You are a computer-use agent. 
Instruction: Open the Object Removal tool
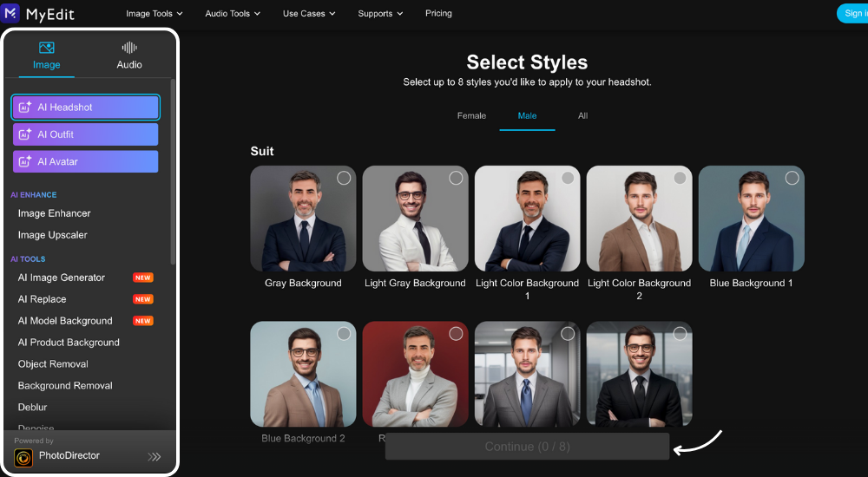[53, 364]
